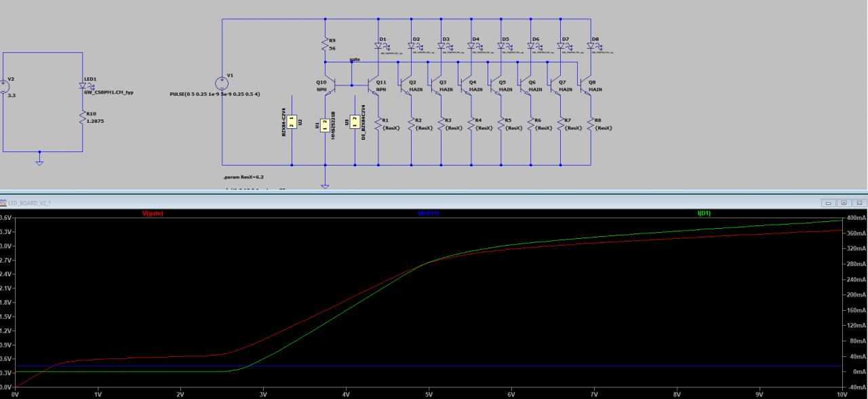Click the 10V tick label on horizontal axis
This screenshot has height=399, width=868.
click(842, 394)
